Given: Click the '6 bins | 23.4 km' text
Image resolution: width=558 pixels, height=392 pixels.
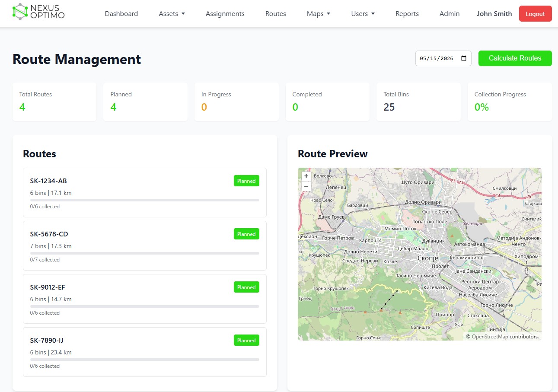Looking at the screenshot, I should [51, 352].
